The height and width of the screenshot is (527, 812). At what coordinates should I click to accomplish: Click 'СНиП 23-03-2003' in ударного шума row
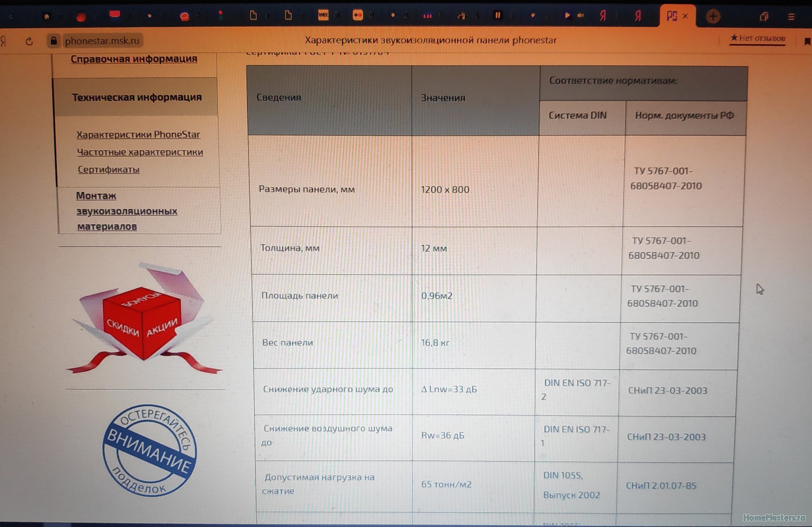[x=667, y=390]
